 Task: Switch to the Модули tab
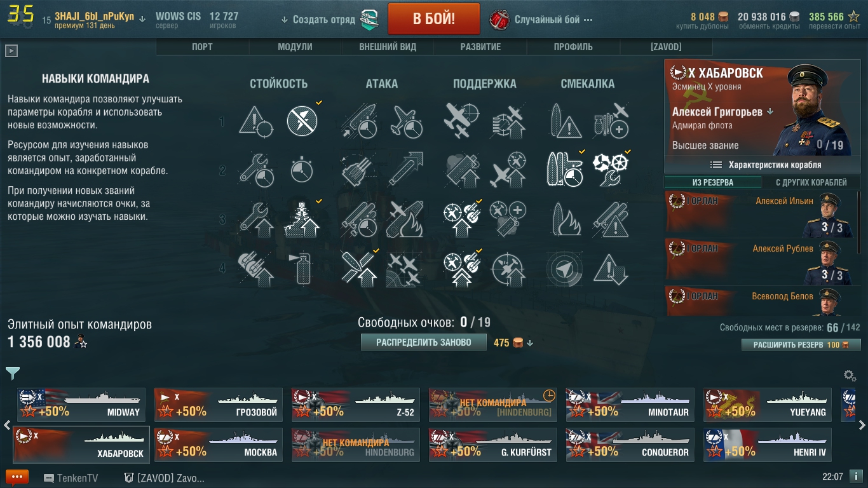pos(295,47)
